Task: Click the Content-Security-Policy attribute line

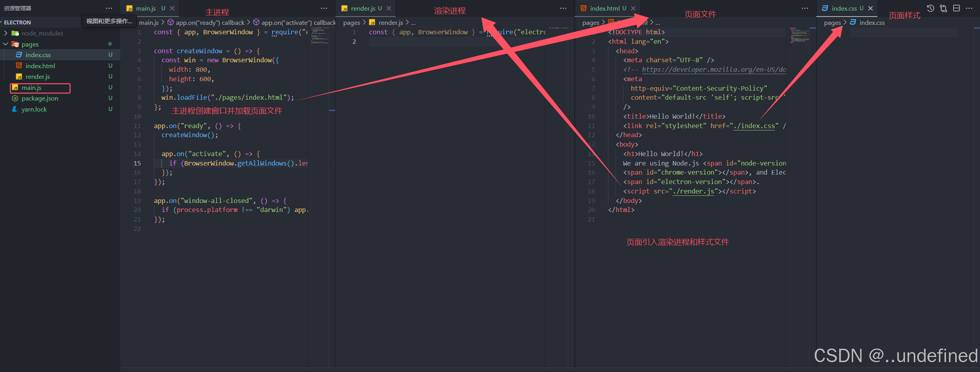Action: (699, 88)
